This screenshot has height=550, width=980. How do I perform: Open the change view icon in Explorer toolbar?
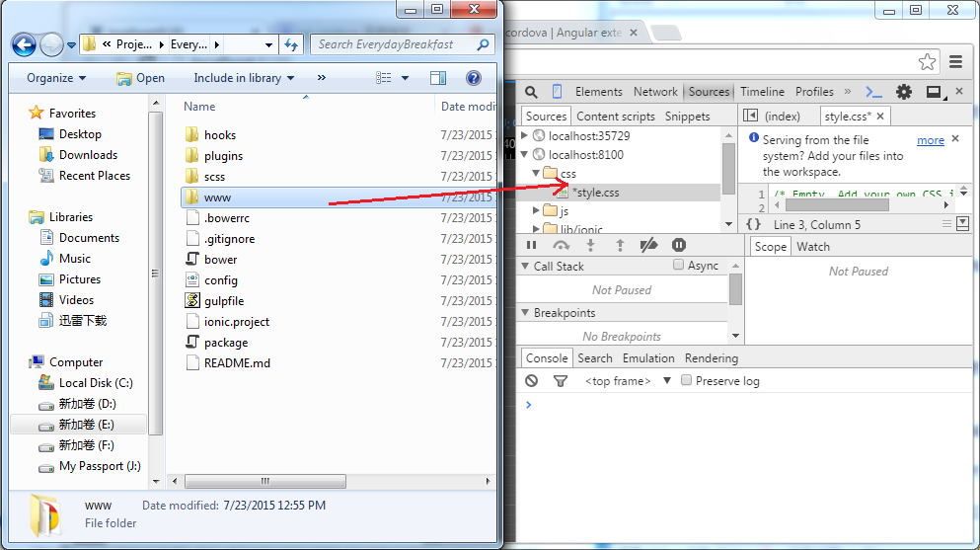[x=384, y=77]
